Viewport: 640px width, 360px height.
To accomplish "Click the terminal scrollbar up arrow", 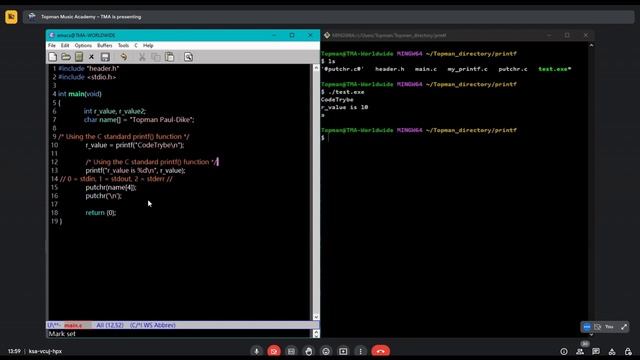I will [x=591, y=45].
